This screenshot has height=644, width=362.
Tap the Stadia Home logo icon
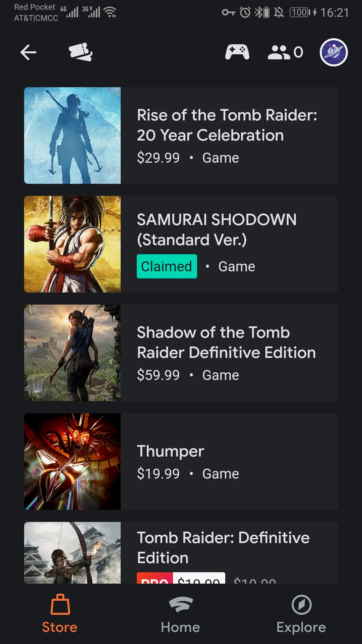tap(181, 604)
